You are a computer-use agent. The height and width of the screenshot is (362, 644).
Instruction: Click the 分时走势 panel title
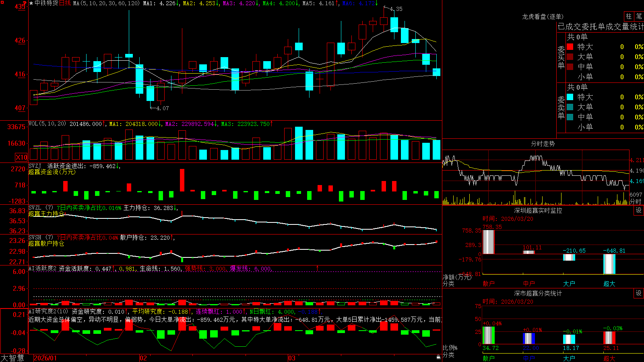(543, 144)
